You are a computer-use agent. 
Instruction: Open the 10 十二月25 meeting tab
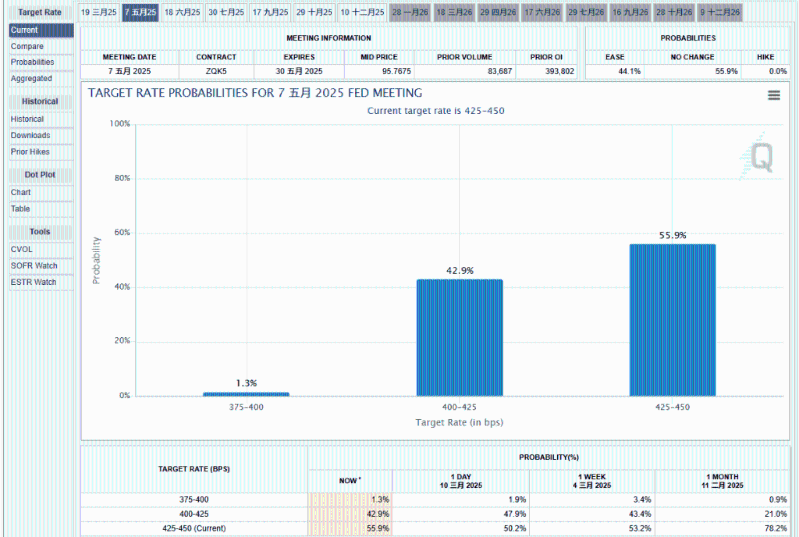click(x=361, y=12)
